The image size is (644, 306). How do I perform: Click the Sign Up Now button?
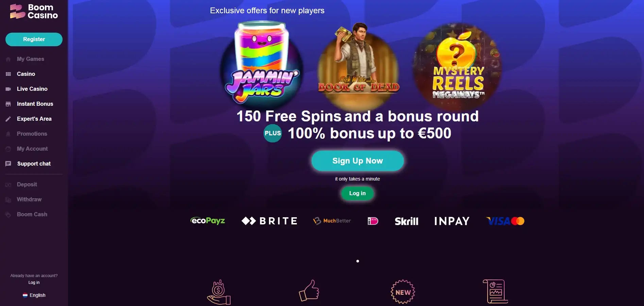click(x=358, y=161)
